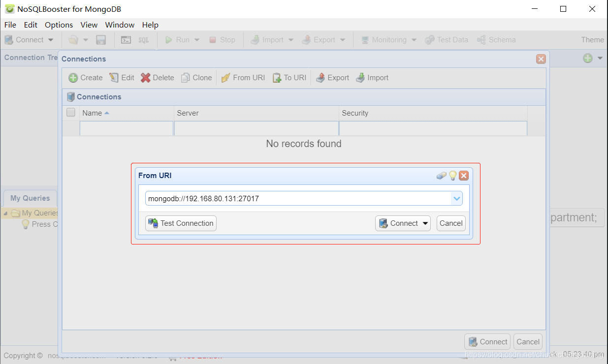Screen dimensions: 608x364
Task: Click Test Data in main toolbar
Action: coord(447,40)
